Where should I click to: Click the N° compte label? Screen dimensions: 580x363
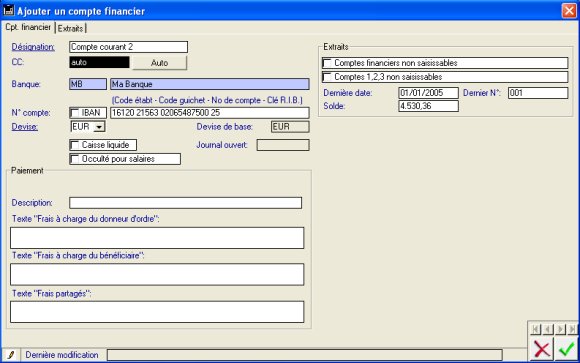click(31, 112)
